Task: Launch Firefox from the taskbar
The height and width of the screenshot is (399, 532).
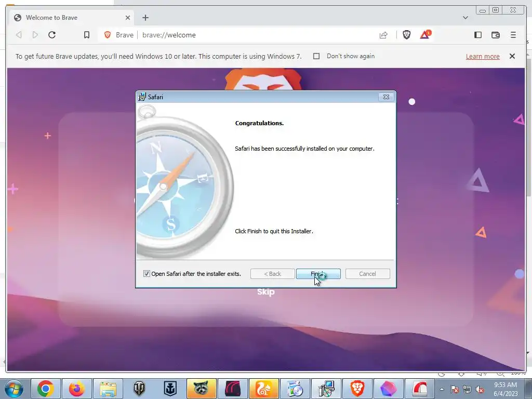Action: tap(77, 389)
